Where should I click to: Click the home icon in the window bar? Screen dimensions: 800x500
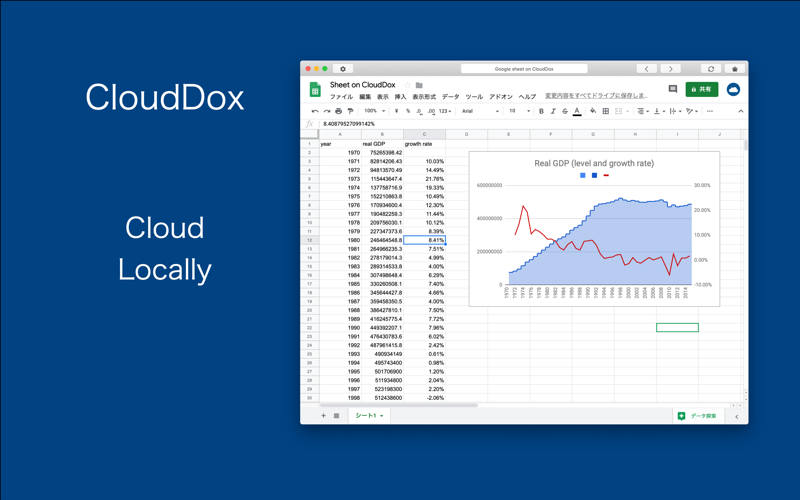tap(735, 69)
